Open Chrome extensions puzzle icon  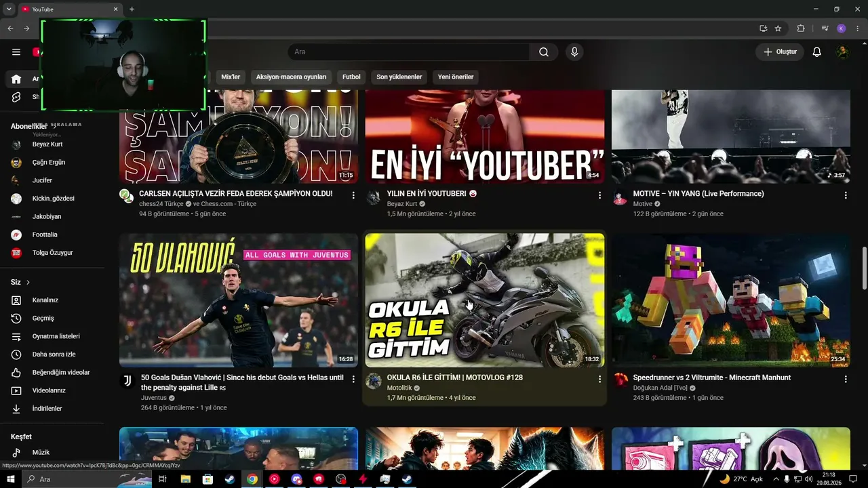click(801, 28)
